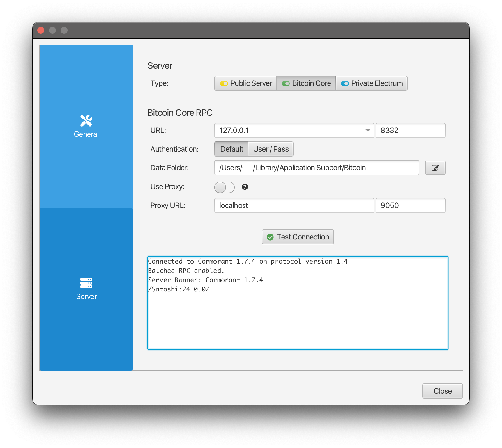Click the RPC port field showing 8332

click(x=410, y=130)
